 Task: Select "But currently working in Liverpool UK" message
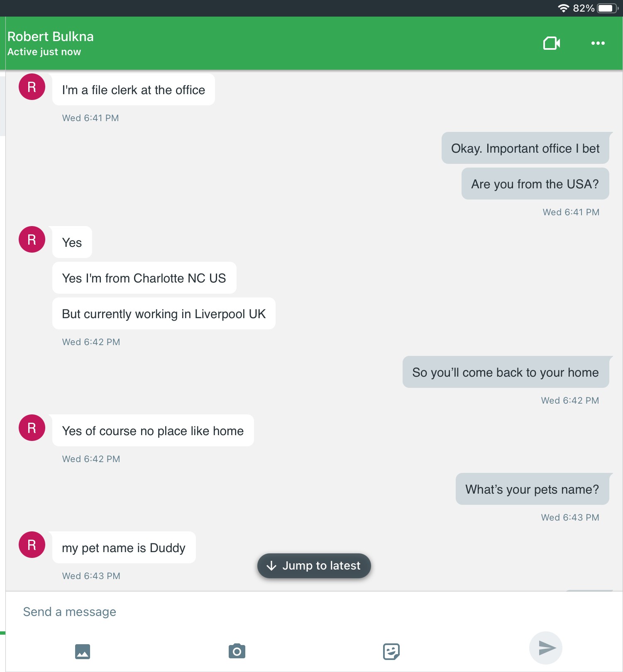pos(164,314)
